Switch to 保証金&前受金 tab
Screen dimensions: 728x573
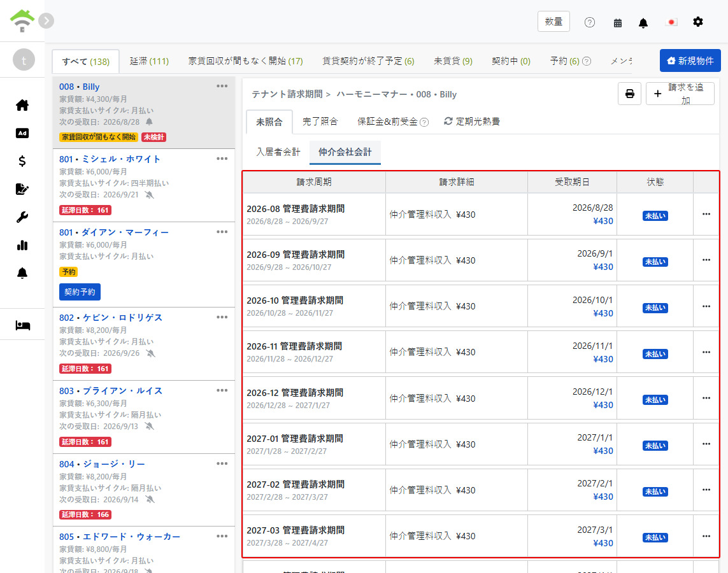click(388, 122)
